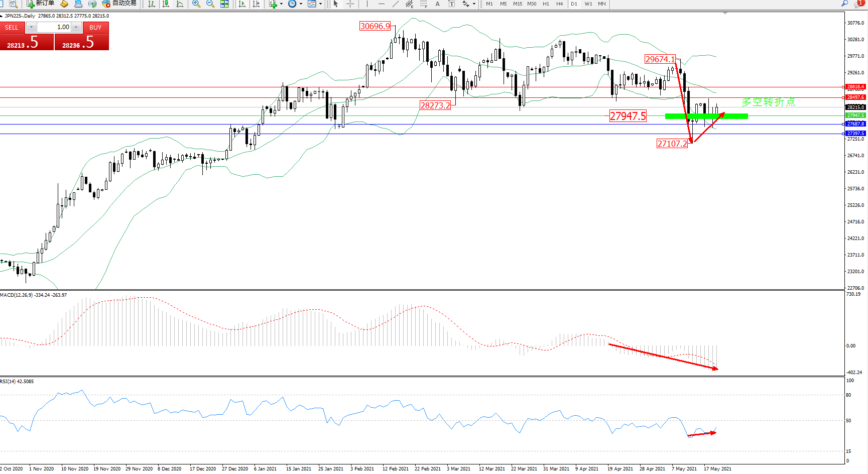Toggle 自动交易 auto trading on or off
The width and height of the screenshot is (868, 474).
coord(119,4)
